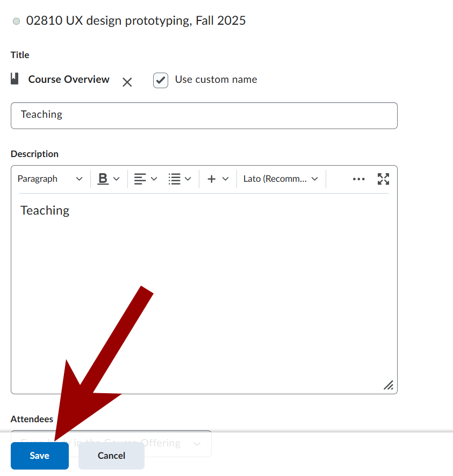This screenshot has height=476, width=453.
Task: Expand the alignment options chevron
Action: click(x=154, y=179)
